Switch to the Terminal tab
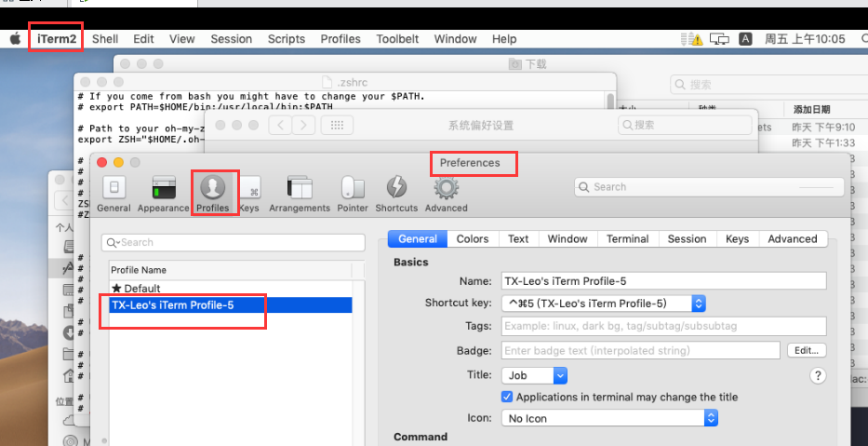 pos(627,238)
